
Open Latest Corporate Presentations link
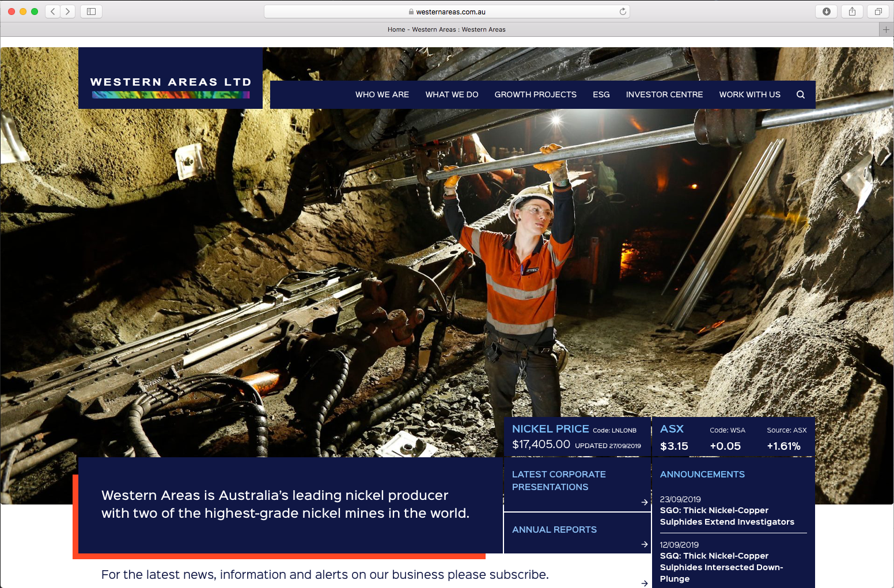[x=559, y=480]
